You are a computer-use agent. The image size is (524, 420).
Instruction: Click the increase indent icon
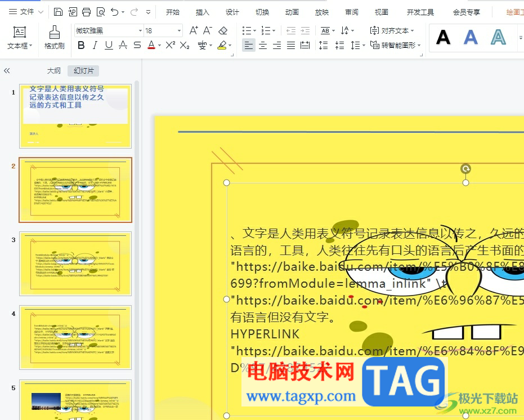(305, 31)
